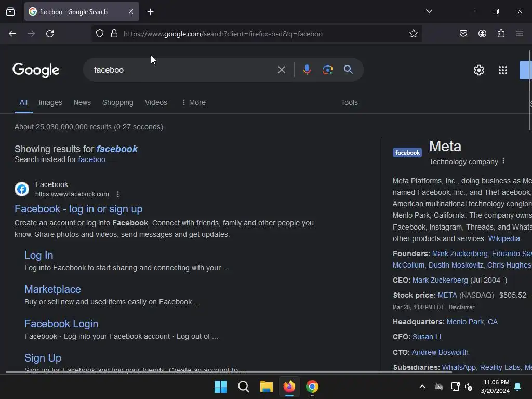Open the Sign Up sitelink
Viewport: 532px width, 399px height.
click(43, 358)
